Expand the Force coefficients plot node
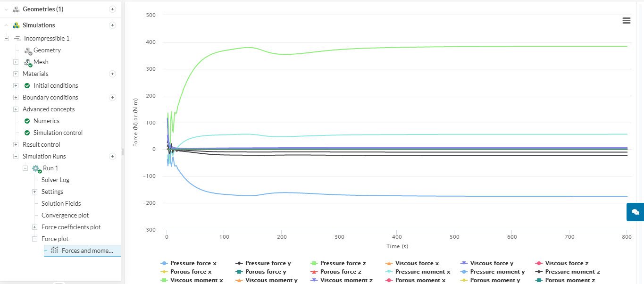 (x=34, y=227)
